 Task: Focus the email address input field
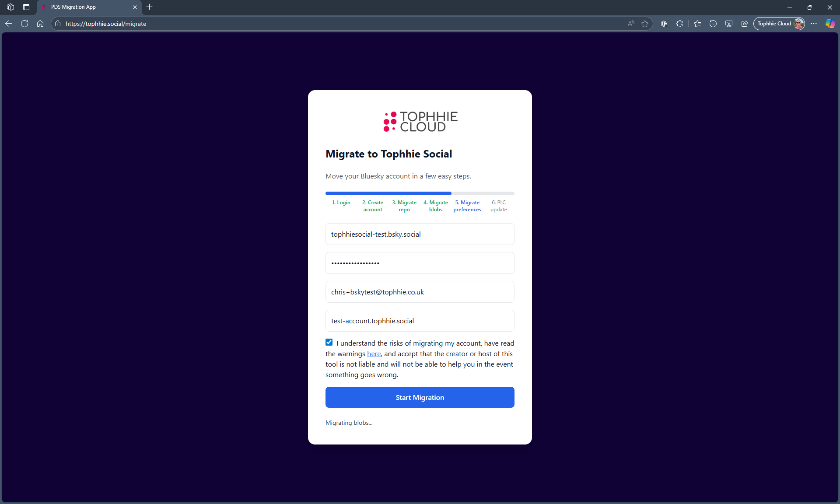pos(420,292)
